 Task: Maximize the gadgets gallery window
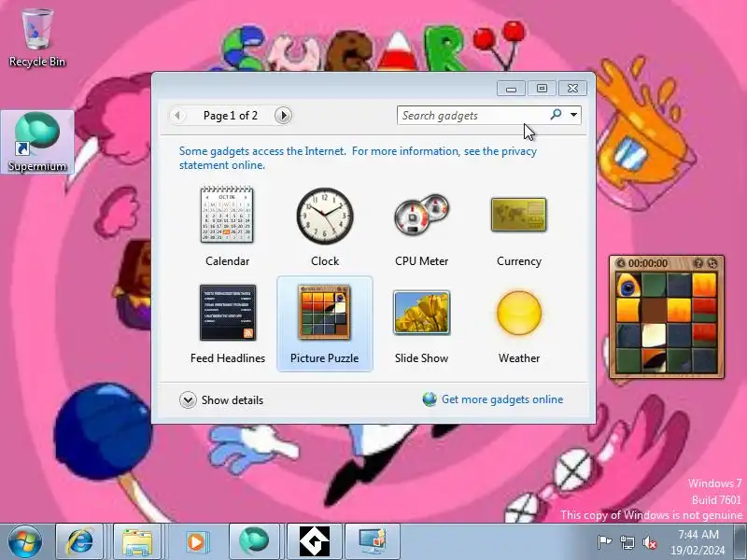tap(542, 88)
